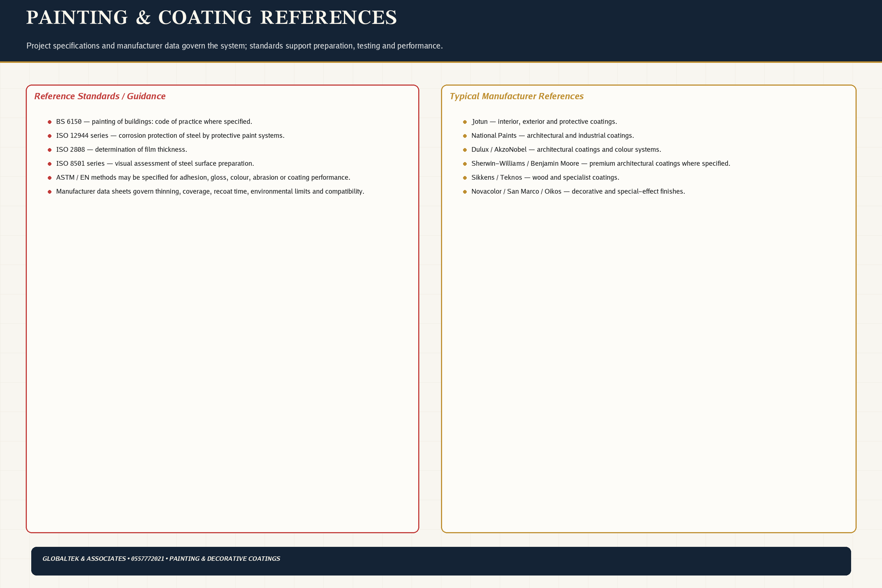Click the Globaltek & Associates footer text
This screenshot has width=882, height=588.
coord(161,558)
